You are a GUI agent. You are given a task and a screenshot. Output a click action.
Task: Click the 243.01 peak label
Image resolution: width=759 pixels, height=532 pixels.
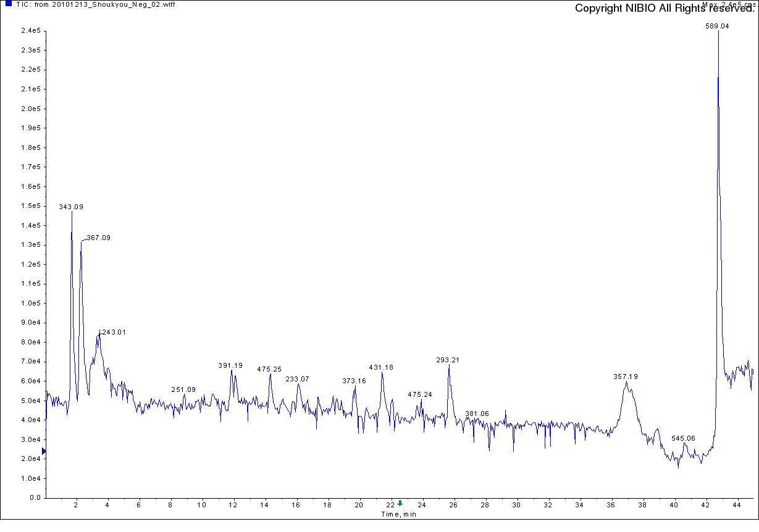(x=114, y=332)
